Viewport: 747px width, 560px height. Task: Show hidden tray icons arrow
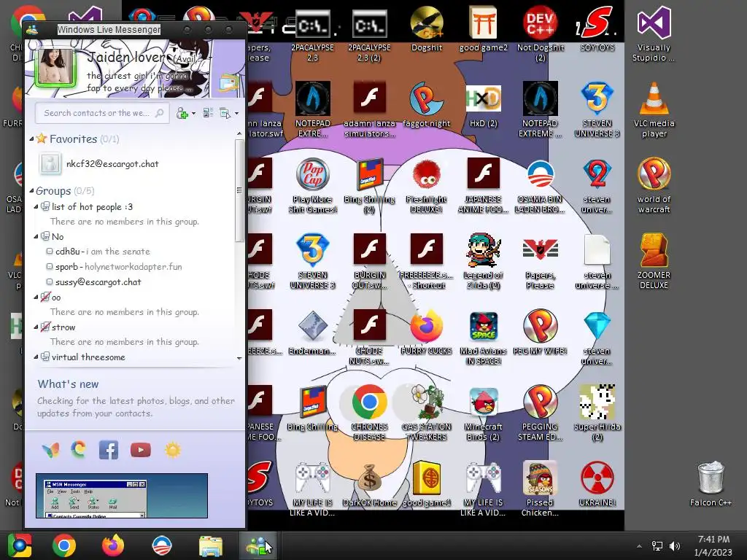pos(639,546)
